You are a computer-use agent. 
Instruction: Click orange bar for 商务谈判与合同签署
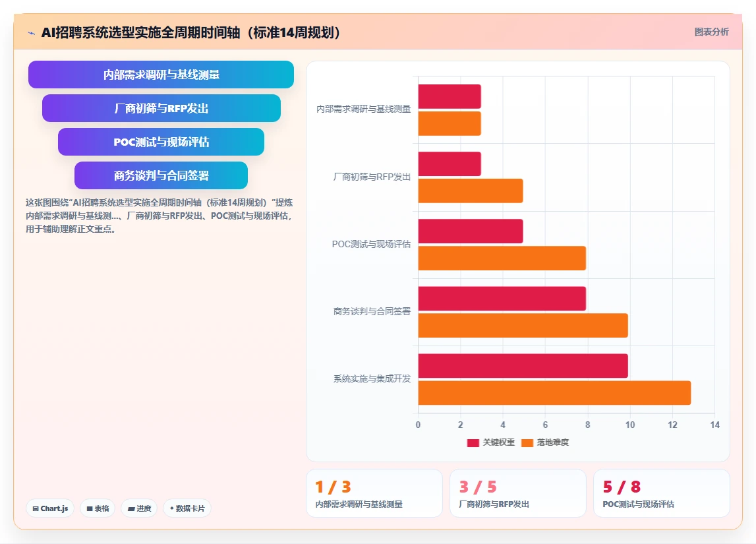pos(523,326)
